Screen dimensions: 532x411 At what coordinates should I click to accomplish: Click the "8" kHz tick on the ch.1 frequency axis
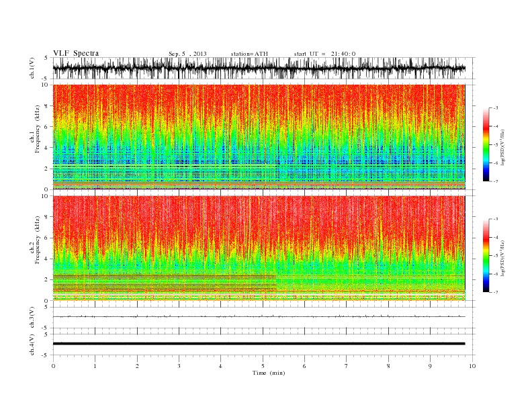point(46,106)
